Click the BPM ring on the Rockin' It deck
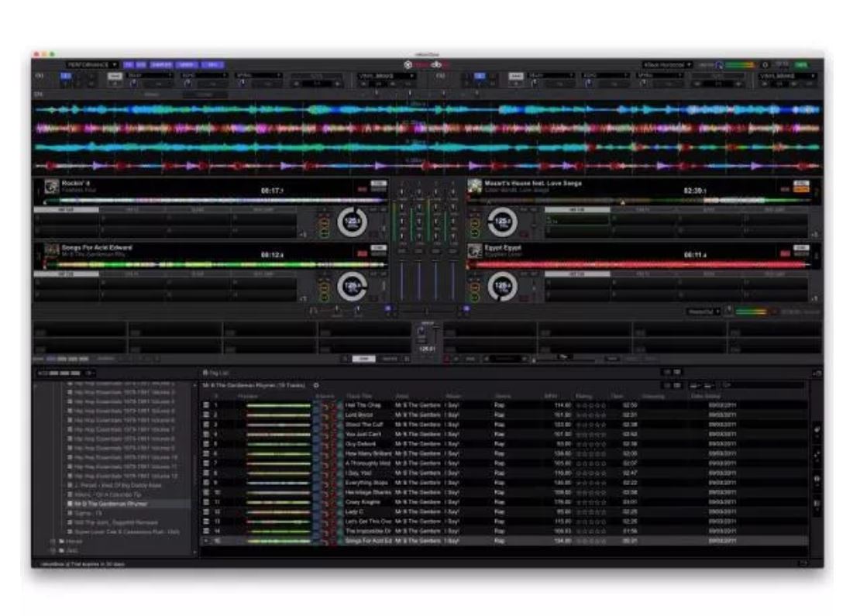860x616 pixels. pos(352,222)
